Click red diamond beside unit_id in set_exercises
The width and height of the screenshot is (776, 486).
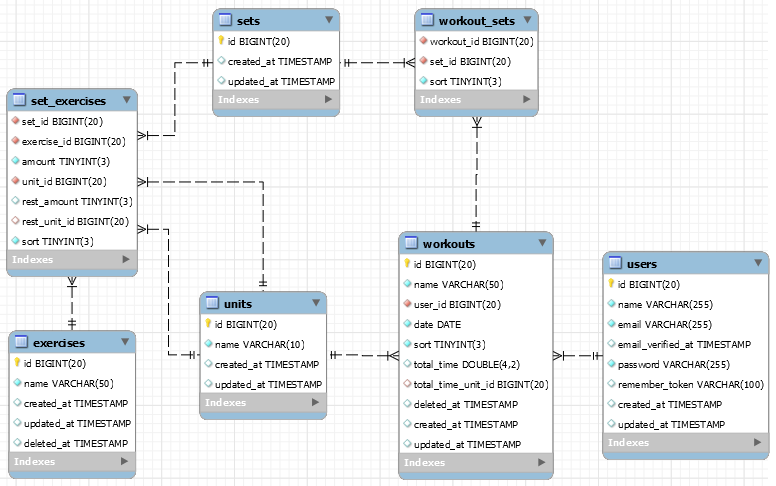tap(15, 181)
